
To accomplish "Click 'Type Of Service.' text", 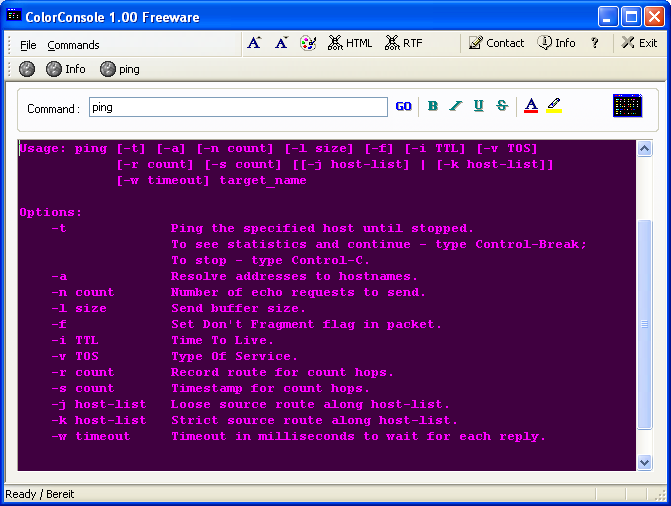I will tap(234, 357).
